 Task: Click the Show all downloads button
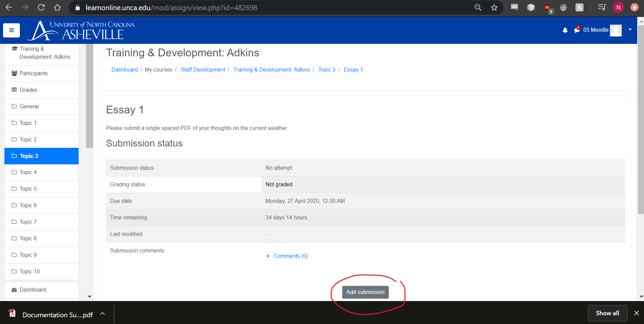[x=607, y=313]
